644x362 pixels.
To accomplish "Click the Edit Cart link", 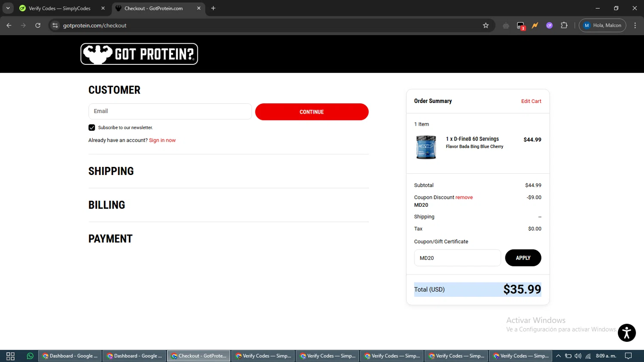I will [x=531, y=101].
